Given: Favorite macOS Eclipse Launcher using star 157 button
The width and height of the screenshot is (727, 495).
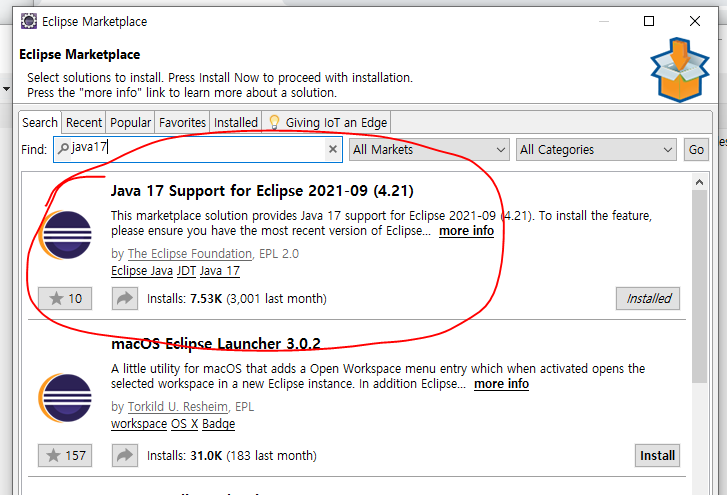Looking at the screenshot, I should coord(65,456).
